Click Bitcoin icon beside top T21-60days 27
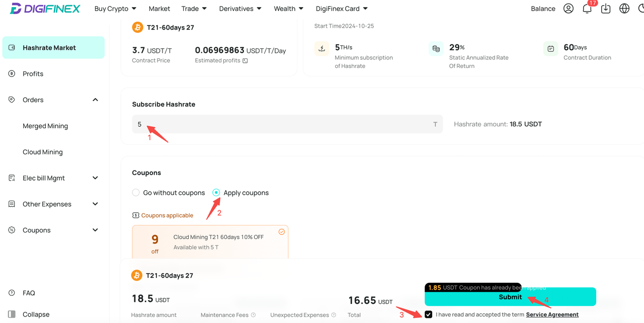This screenshot has width=644, height=323. click(137, 27)
